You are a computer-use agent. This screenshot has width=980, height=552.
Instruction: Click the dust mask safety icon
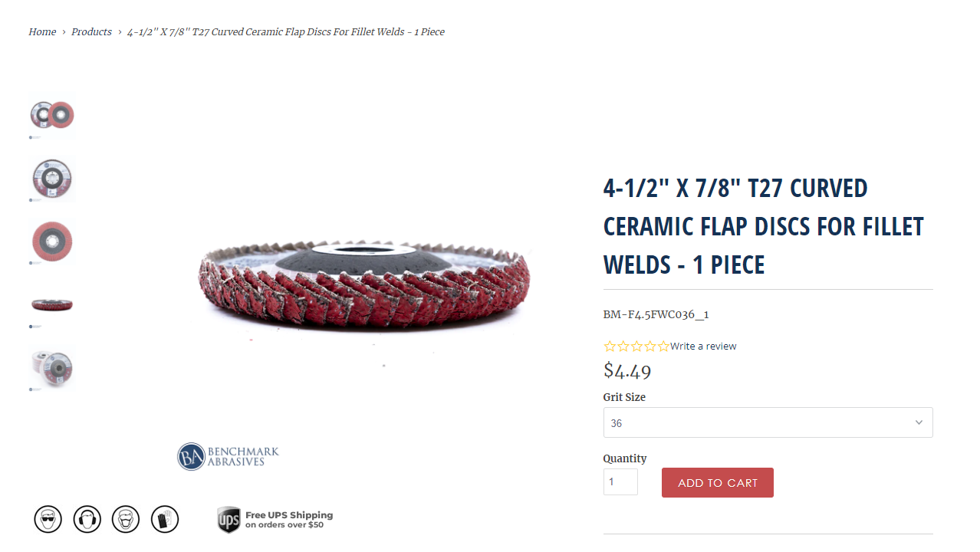pyautogui.click(x=126, y=519)
